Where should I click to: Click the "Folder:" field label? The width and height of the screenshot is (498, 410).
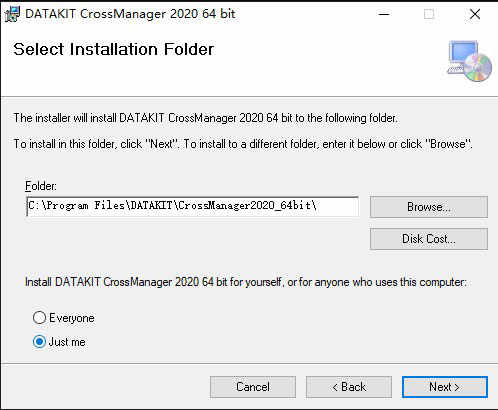[41, 186]
